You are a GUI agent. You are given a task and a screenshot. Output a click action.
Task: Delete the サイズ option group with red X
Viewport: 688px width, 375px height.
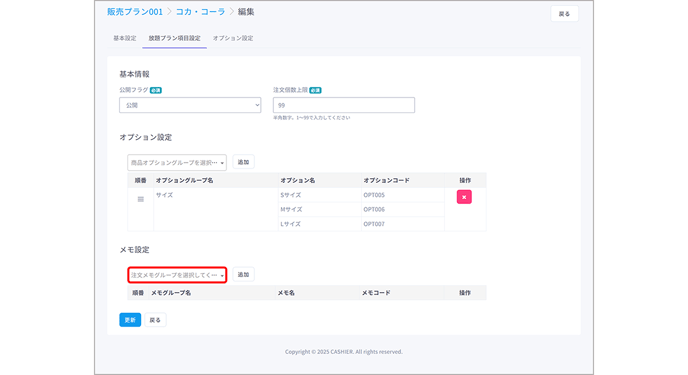click(x=464, y=197)
